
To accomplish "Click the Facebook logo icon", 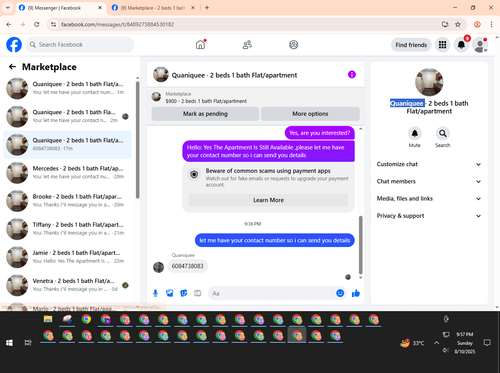I will pos(14,45).
